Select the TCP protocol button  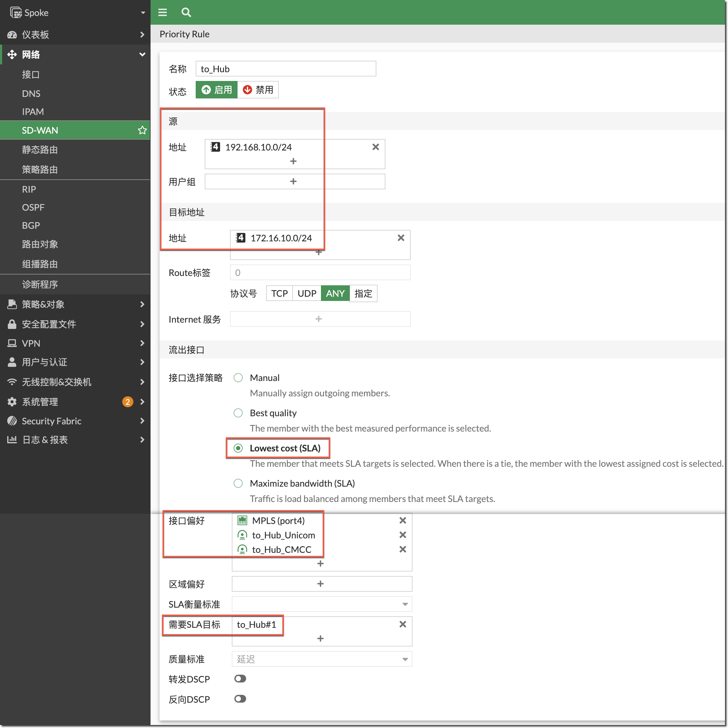coord(279,293)
